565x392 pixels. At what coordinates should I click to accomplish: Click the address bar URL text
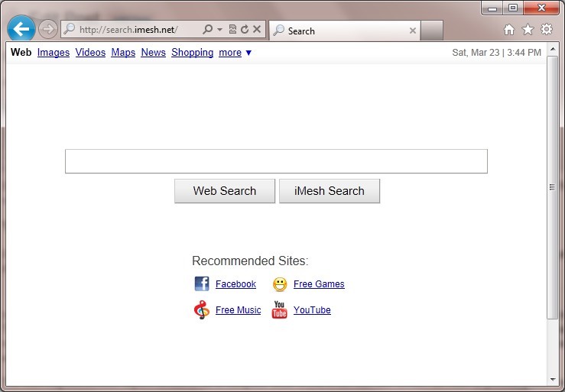tap(128, 30)
